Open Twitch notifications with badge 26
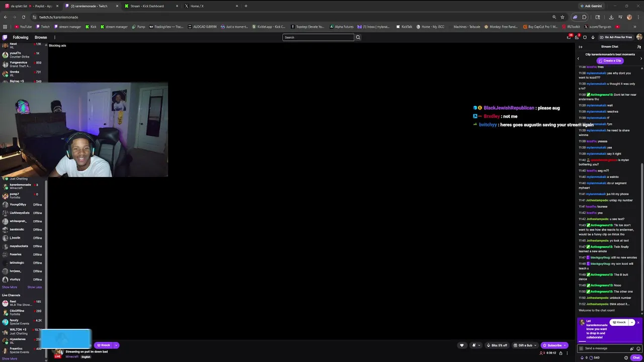 (x=569, y=37)
